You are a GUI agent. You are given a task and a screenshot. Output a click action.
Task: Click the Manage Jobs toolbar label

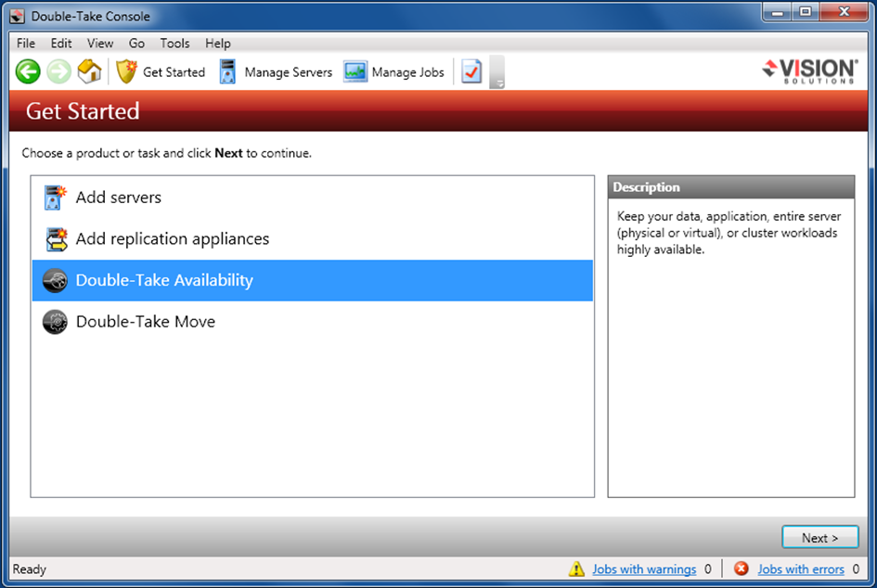coord(407,72)
